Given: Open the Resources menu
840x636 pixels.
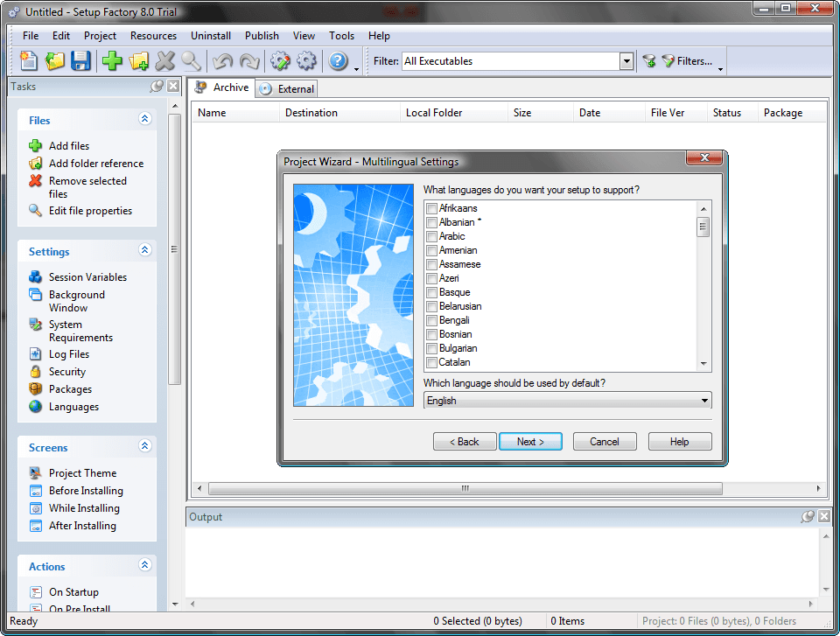Looking at the screenshot, I should (153, 36).
